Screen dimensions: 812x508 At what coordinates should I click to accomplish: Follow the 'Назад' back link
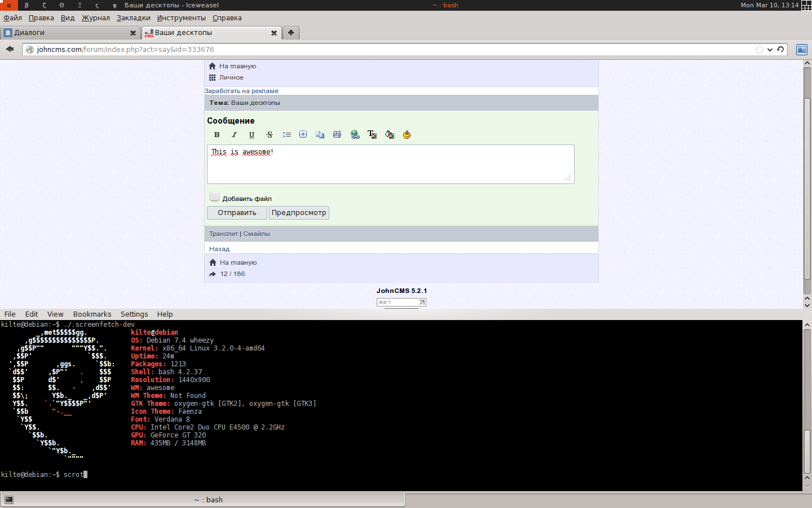219,249
